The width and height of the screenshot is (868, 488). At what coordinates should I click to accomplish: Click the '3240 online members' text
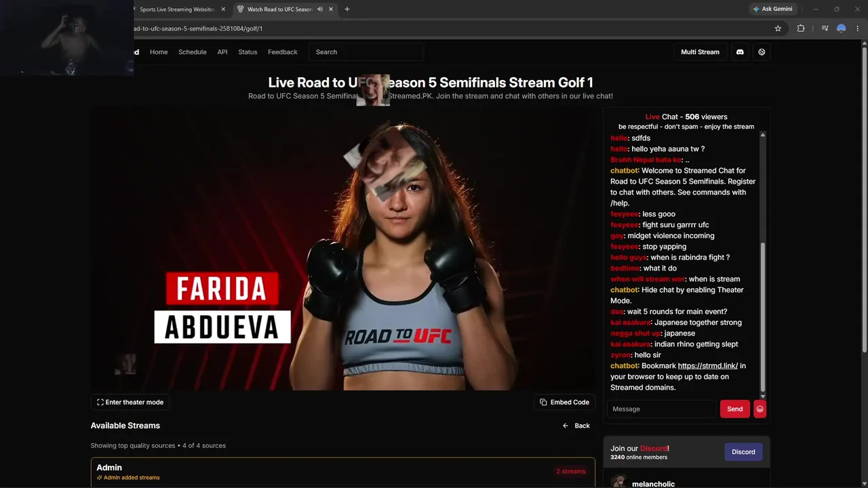(x=639, y=457)
